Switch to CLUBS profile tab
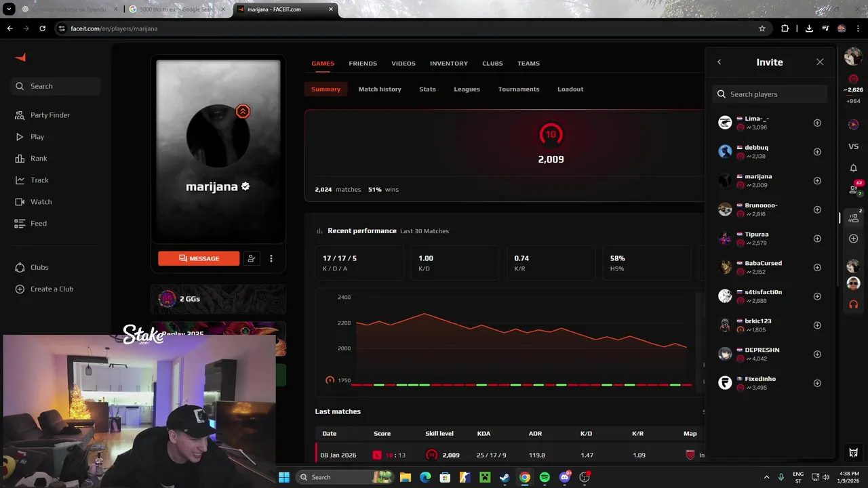Image resolution: width=868 pixels, height=488 pixels. pos(492,63)
